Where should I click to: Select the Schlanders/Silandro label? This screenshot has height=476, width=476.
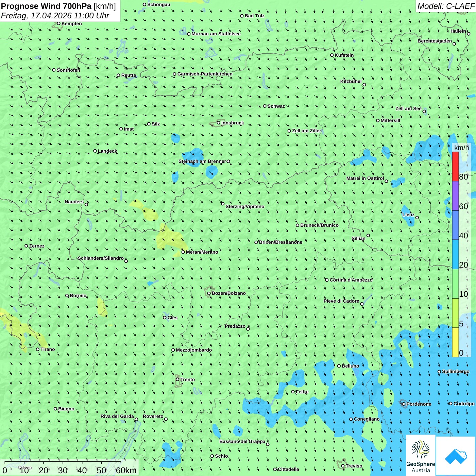click(x=101, y=258)
